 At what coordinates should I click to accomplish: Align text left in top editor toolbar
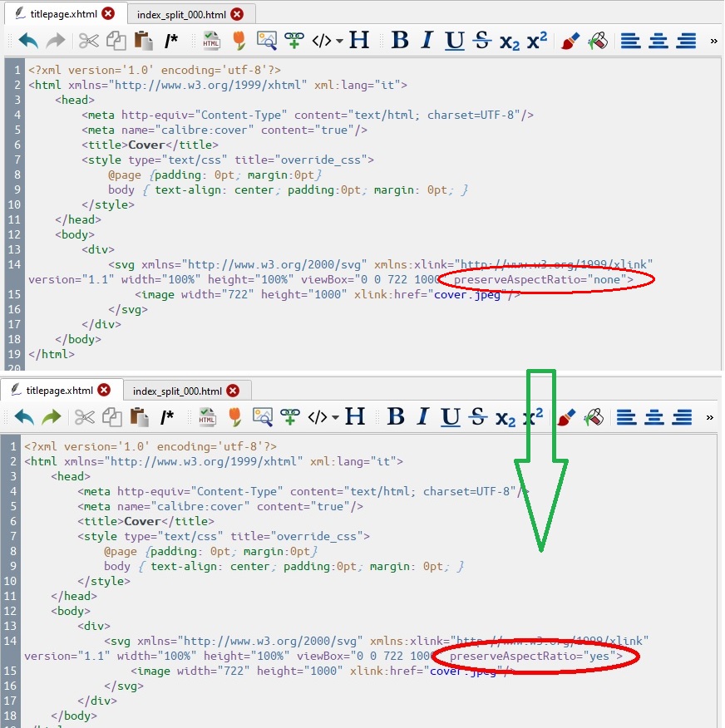click(x=631, y=41)
